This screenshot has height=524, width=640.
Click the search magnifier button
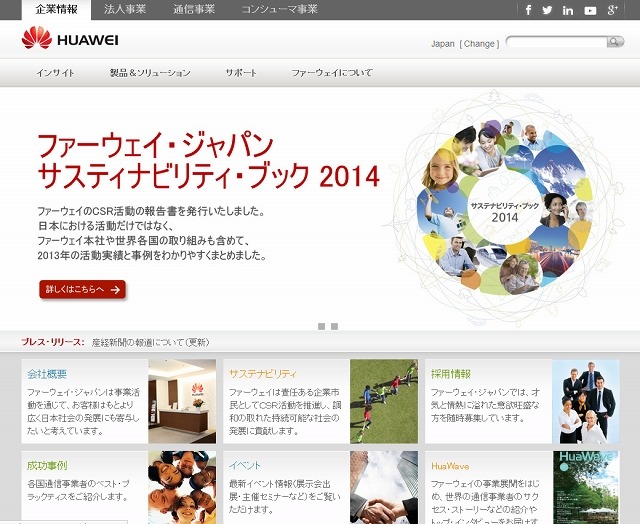(615, 41)
